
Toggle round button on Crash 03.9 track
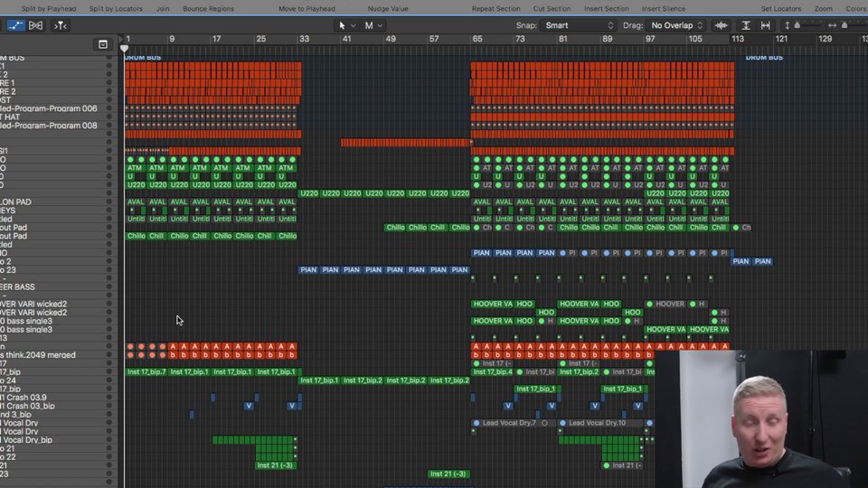click(109, 398)
